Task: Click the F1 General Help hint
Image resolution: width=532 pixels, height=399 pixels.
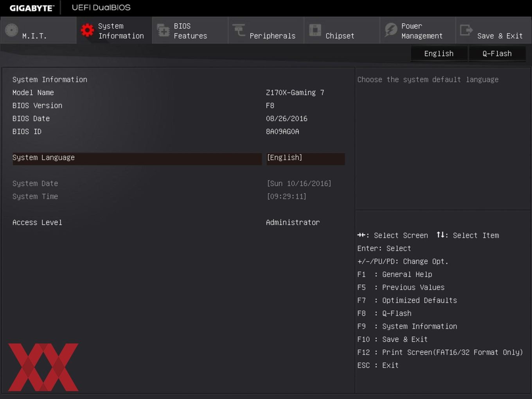Action: click(395, 275)
